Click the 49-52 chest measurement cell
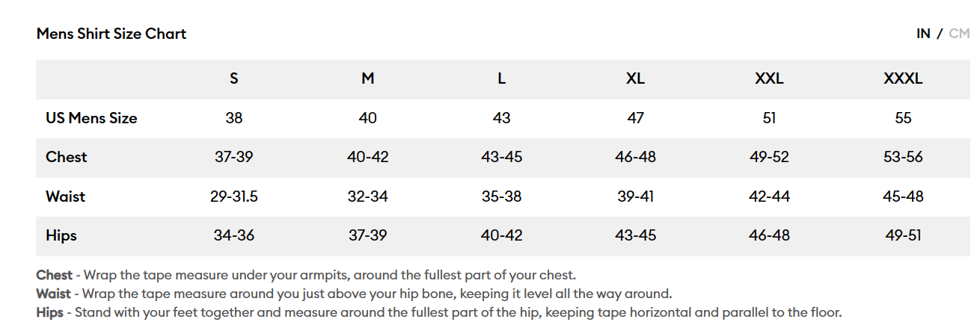 (769, 157)
